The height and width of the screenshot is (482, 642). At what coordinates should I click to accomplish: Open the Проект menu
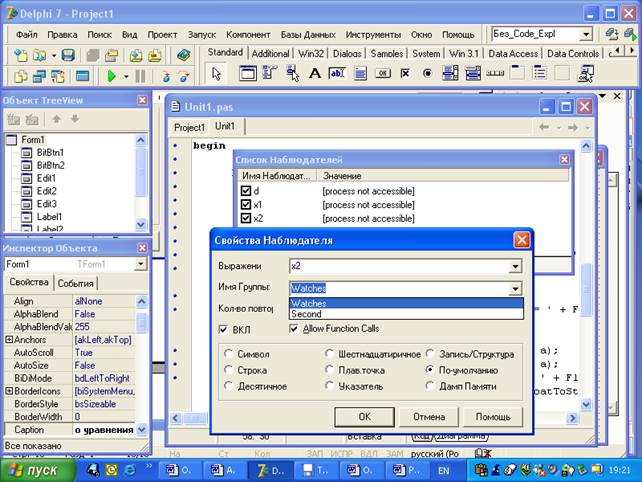coord(162,35)
